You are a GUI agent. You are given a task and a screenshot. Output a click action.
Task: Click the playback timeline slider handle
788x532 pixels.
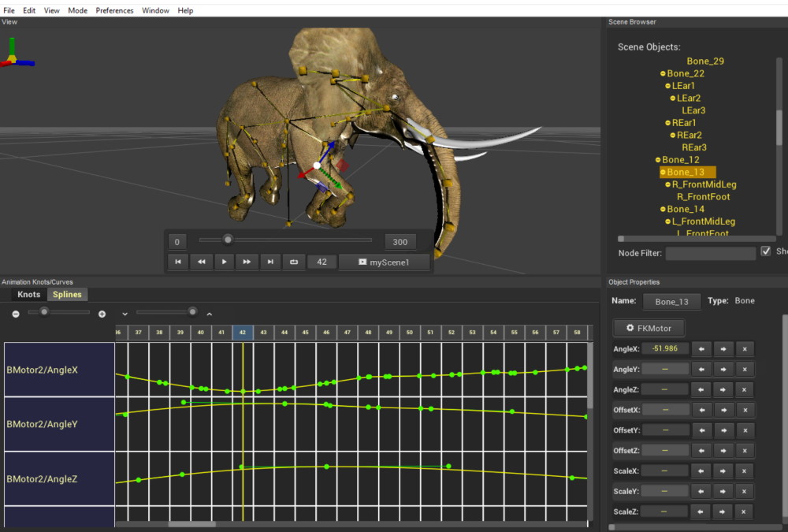point(228,240)
